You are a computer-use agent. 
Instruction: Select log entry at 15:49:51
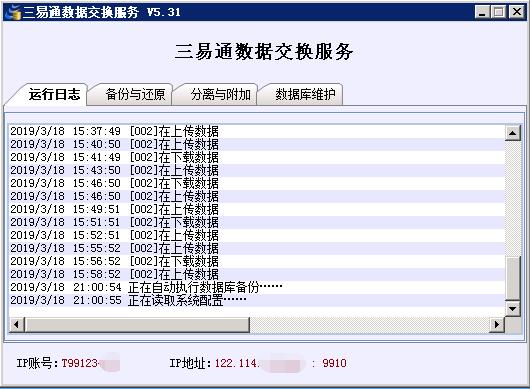(257, 209)
